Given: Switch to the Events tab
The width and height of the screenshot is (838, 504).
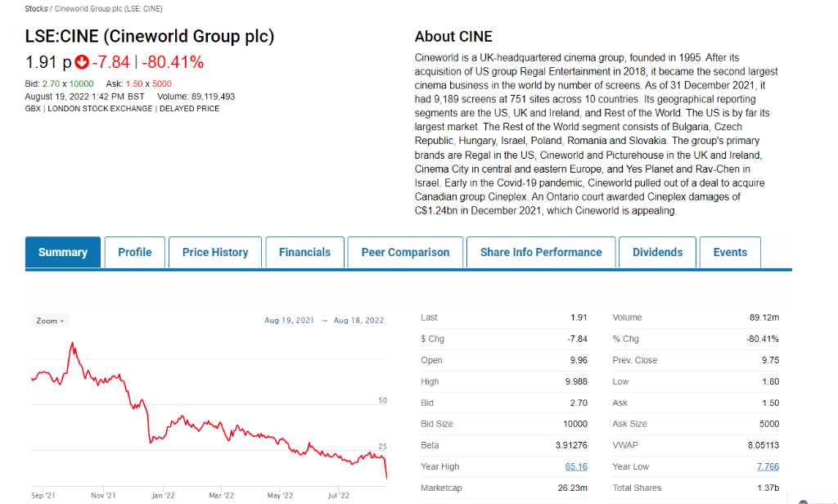Looking at the screenshot, I should (730, 252).
